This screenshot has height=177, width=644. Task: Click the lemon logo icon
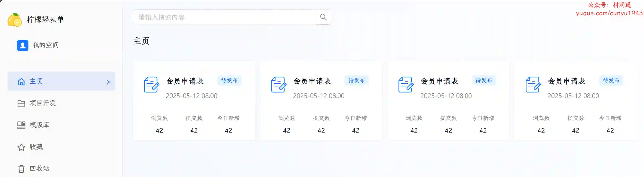point(15,20)
